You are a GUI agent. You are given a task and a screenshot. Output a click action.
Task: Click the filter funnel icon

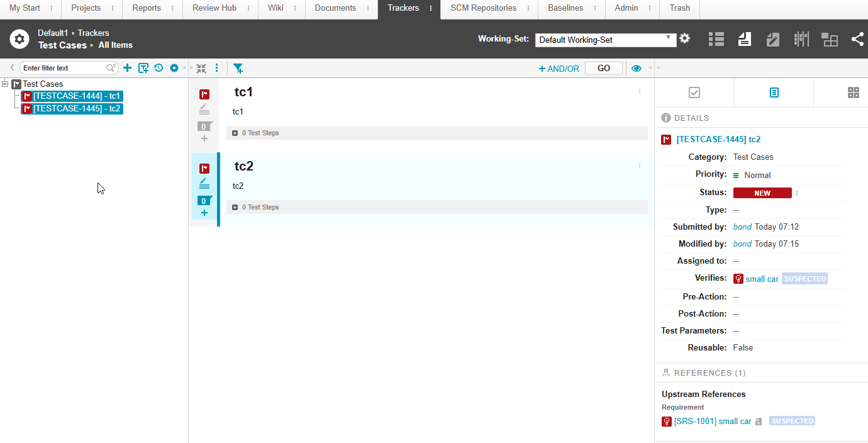pos(238,67)
